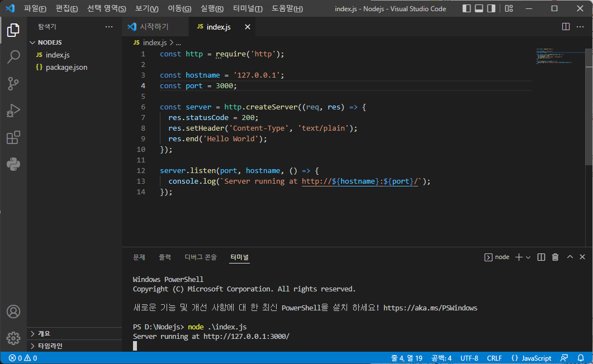Create a new terminal with plus icon

point(519,257)
